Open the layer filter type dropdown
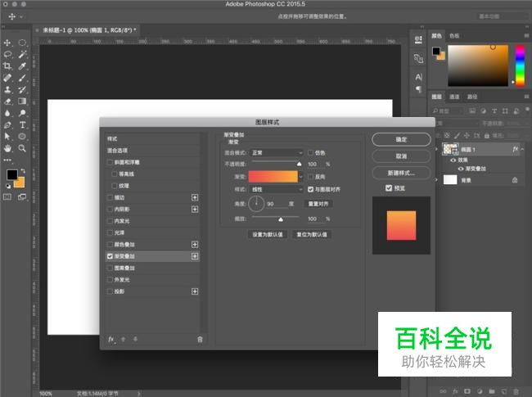Image resolution: width=532 pixels, height=397 pixels. coord(448,111)
